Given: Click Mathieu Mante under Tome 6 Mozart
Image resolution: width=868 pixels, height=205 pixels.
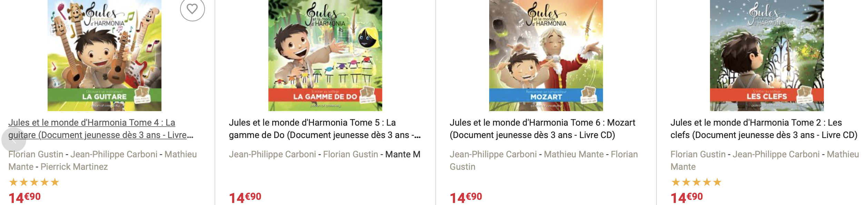Looking at the screenshot, I should tap(574, 154).
